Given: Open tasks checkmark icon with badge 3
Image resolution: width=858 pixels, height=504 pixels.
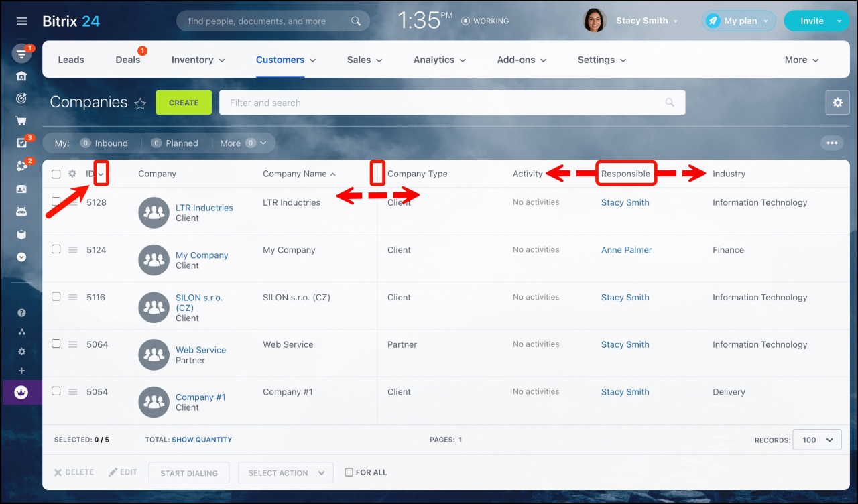Looking at the screenshot, I should 21,143.
